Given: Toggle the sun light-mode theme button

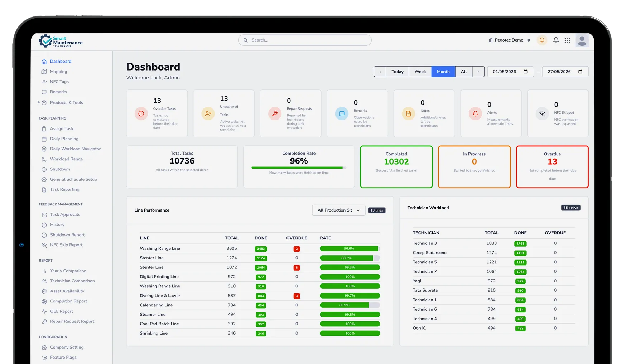Looking at the screenshot, I should tap(542, 40).
